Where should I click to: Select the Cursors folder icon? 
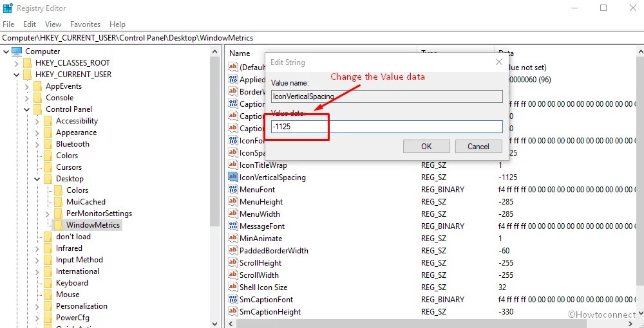[x=48, y=167]
